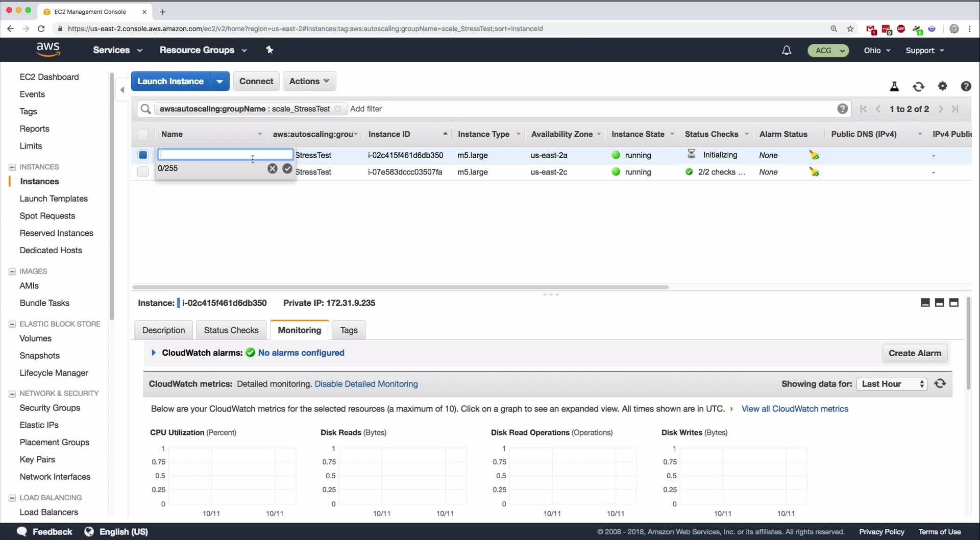Sort by Instance ID column header
This screenshot has width=980, height=540.
pyautogui.click(x=407, y=134)
